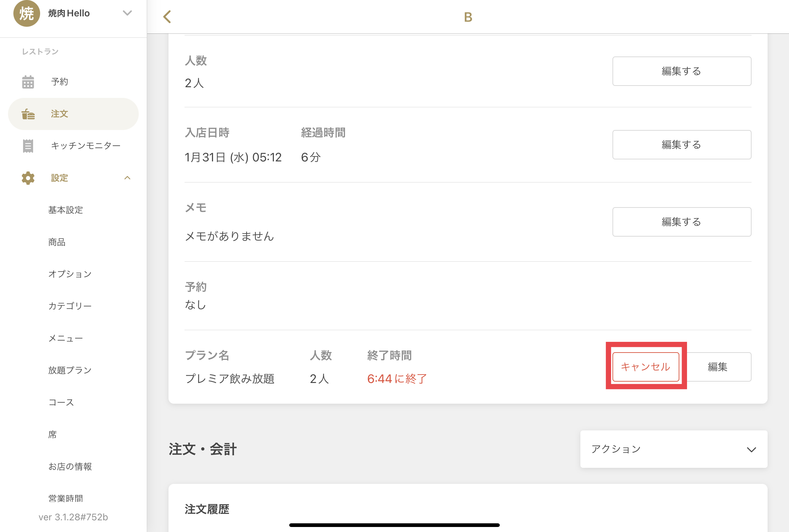Go to 放題プラン settings
789x532 pixels.
[x=70, y=370]
